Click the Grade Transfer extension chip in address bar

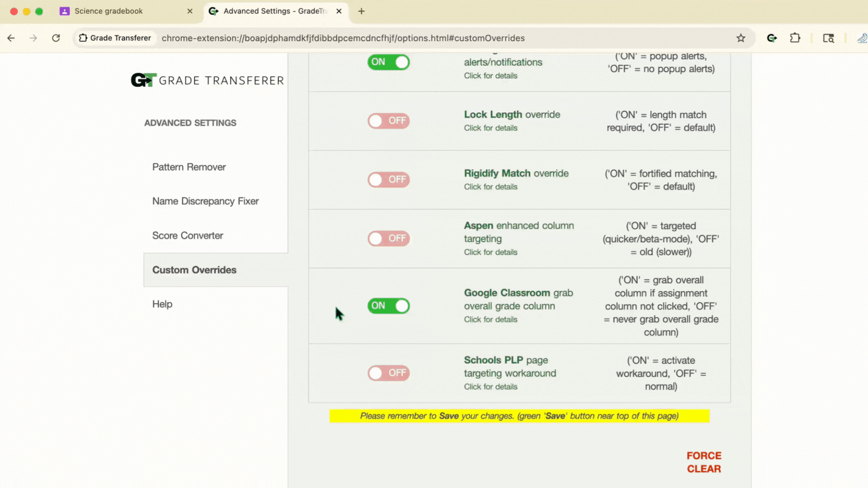point(115,38)
